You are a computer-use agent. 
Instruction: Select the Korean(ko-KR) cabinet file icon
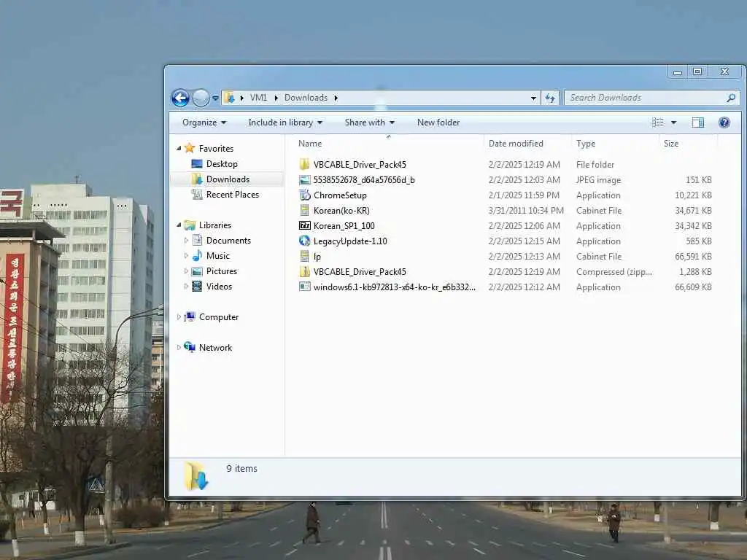(304, 210)
